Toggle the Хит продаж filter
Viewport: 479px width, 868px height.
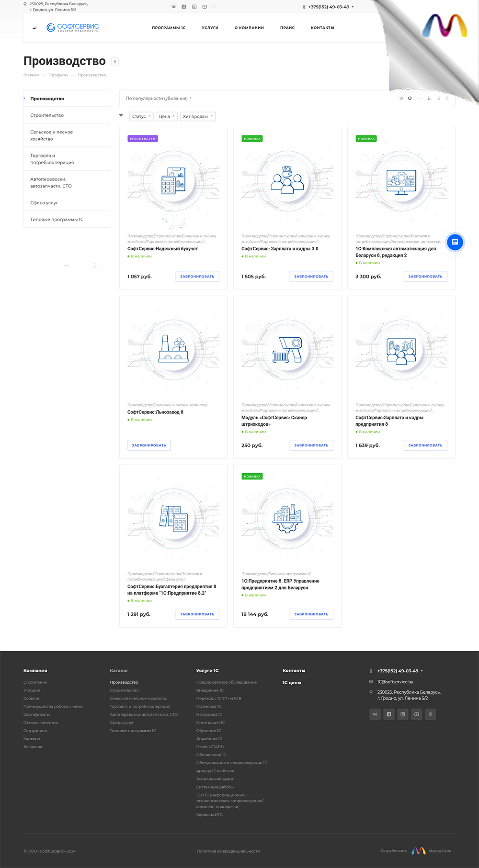[198, 116]
